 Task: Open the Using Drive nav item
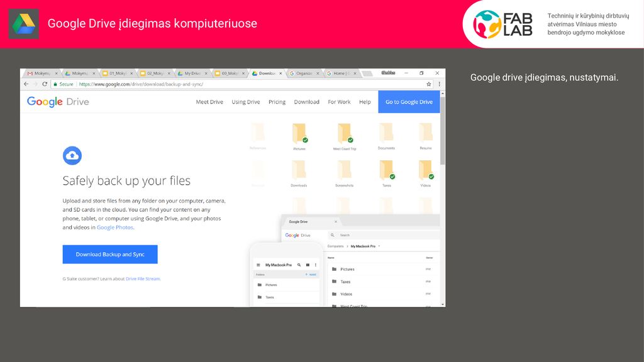(x=246, y=102)
